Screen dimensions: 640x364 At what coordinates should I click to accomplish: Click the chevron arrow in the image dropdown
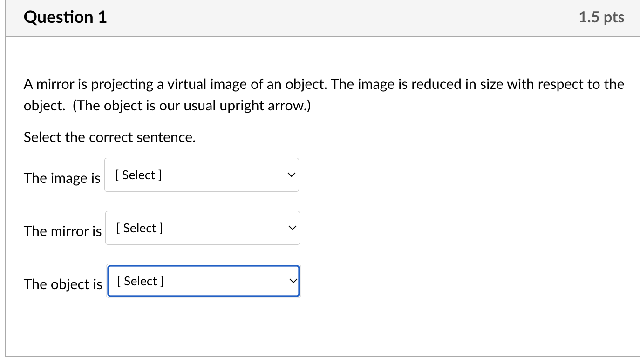tap(291, 175)
